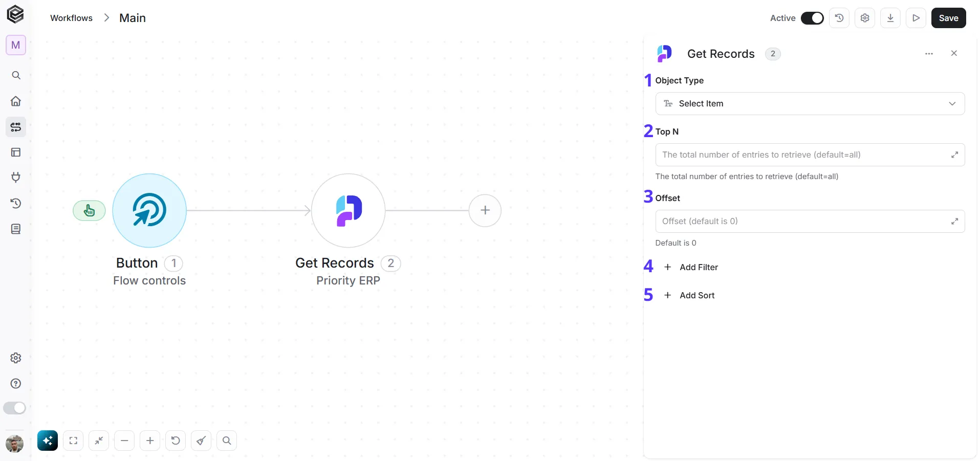980x461 pixels.
Task: Open the layout/tables sidebar icon
Action: coord(16,152)
